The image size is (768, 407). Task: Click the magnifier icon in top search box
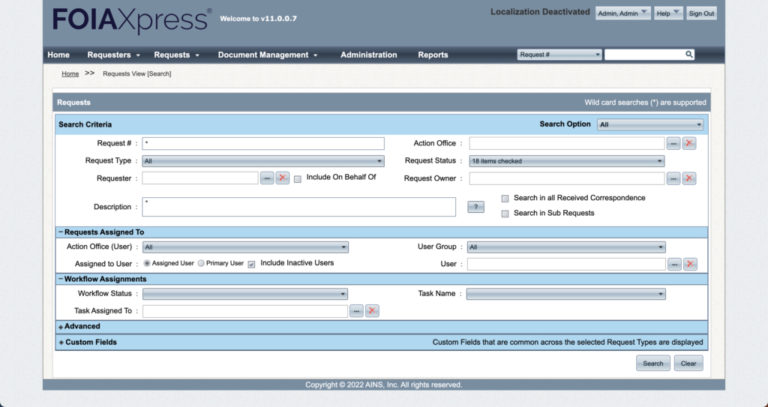[x=689, y=54]
